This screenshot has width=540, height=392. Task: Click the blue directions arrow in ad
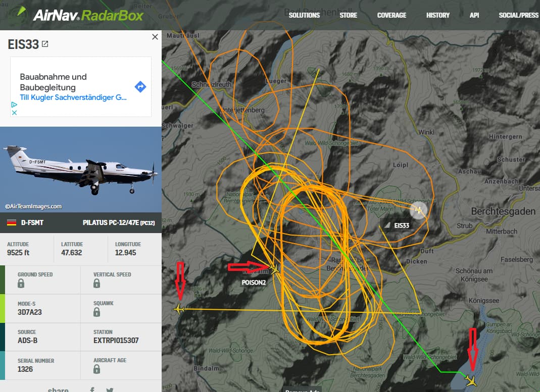point(140,87)
